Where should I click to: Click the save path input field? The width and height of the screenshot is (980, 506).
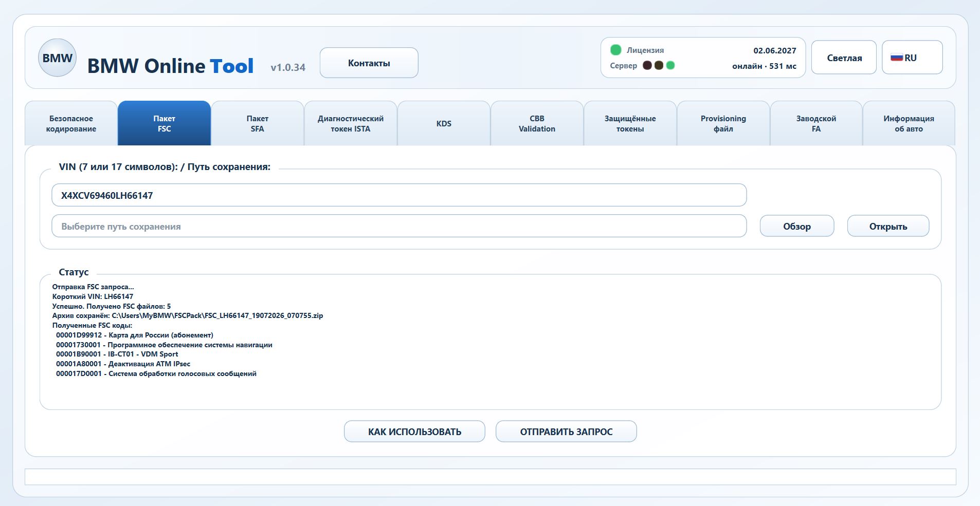pyautogui.click(x=399, y=226)
